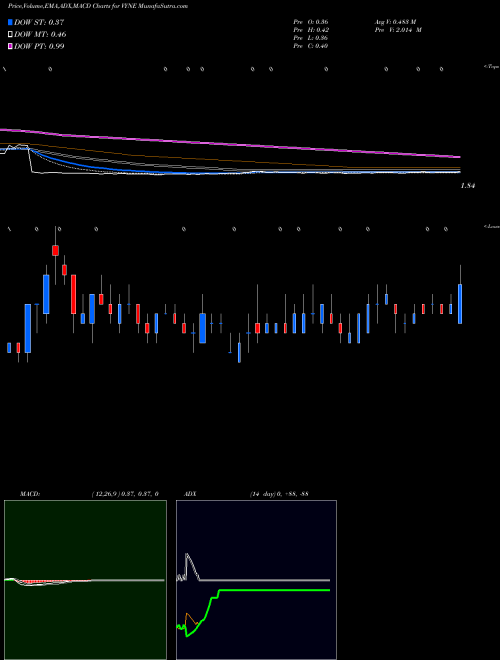500x660 pixels.
Task: Click the 'Pre V: 2.014 M' volume text
Action: point(399,30)
